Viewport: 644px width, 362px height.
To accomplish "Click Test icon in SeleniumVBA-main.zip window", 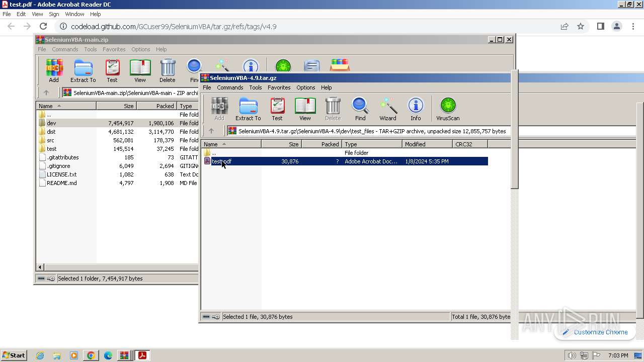I will pyautogui.click(x=112, y=71).
